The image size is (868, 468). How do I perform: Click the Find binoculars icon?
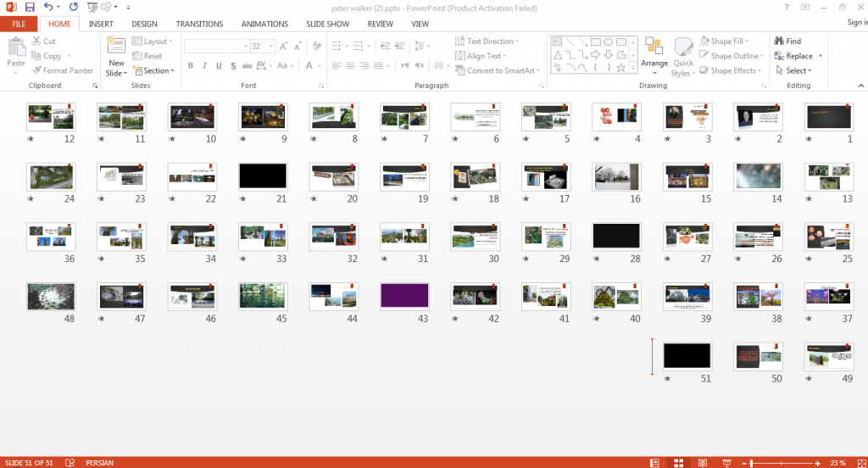click(779, 41)
